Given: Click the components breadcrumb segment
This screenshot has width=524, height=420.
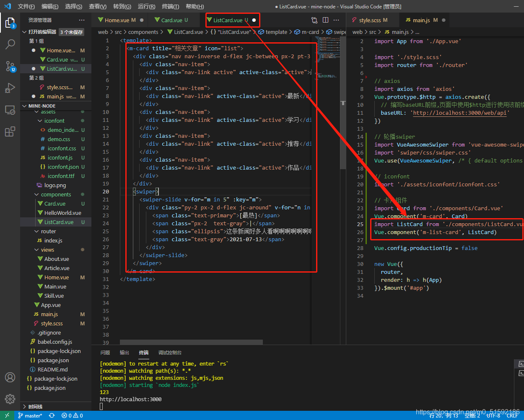Looking at the screenshot, I should coord(143,32).
